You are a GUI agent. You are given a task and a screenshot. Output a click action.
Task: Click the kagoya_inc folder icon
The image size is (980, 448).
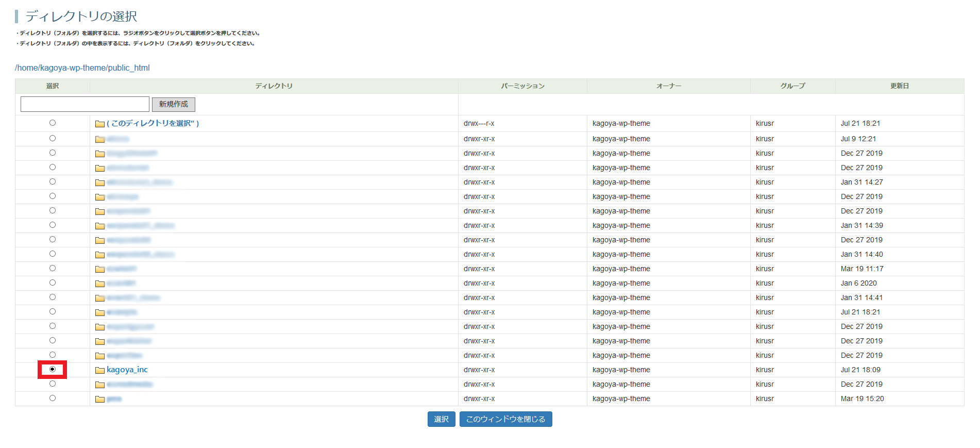click(100, 370)
